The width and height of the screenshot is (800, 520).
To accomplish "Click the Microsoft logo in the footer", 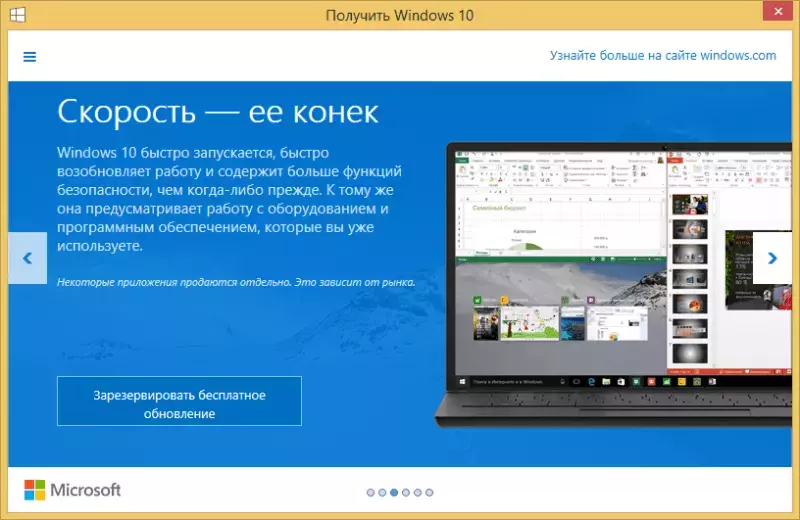I will [72, 490].
